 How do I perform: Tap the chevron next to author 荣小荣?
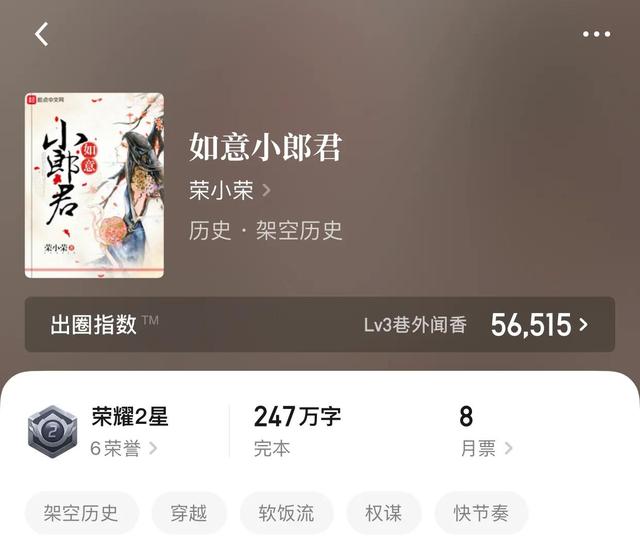(x=267, y=190)
